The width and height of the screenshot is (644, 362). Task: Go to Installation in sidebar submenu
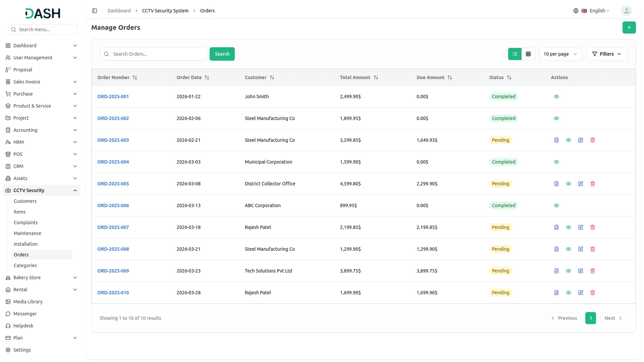[25, 244]
